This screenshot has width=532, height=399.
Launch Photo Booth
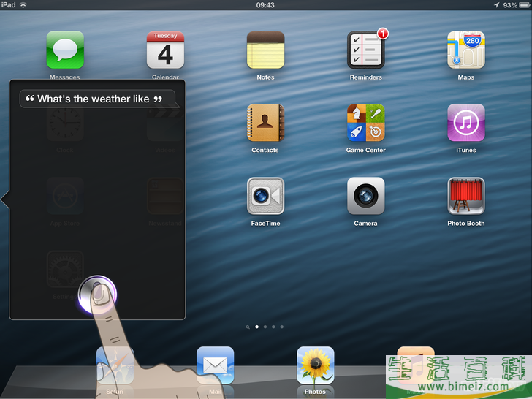[466, 196]
